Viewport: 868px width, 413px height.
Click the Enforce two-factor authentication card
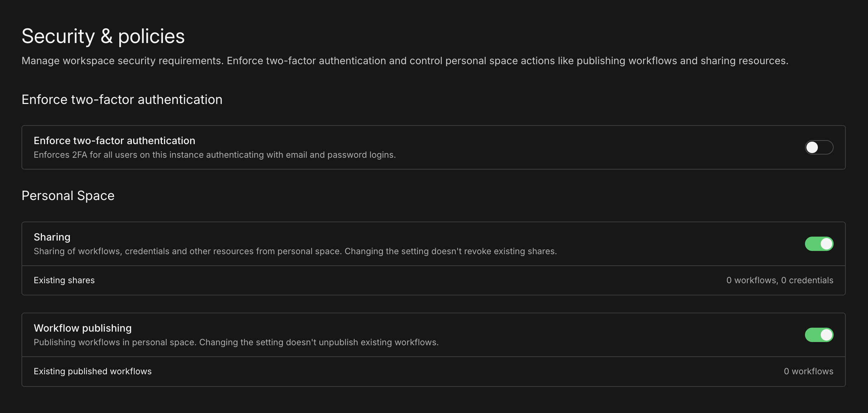click(x=430, y=147)
